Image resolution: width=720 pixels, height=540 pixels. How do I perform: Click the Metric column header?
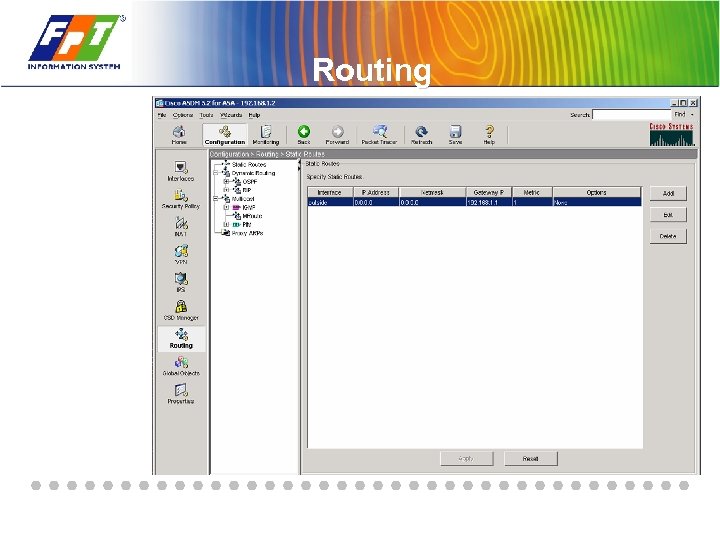[x=532, y=192]
